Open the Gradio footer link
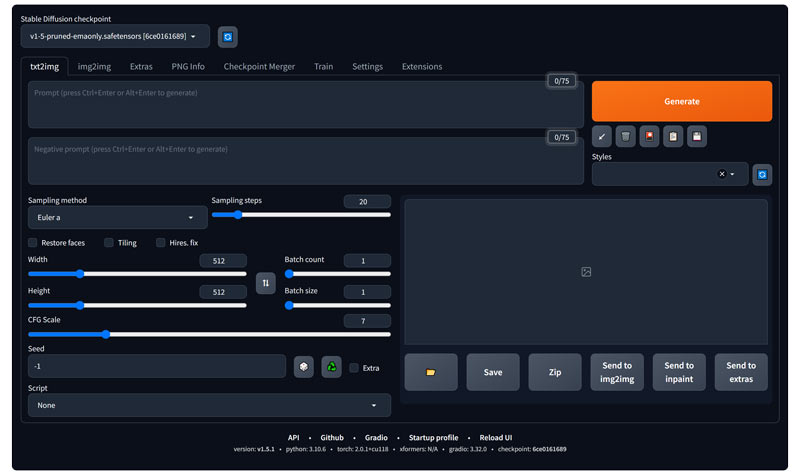The height and width of the screenshot is (475, 800). tap(376, 438)
